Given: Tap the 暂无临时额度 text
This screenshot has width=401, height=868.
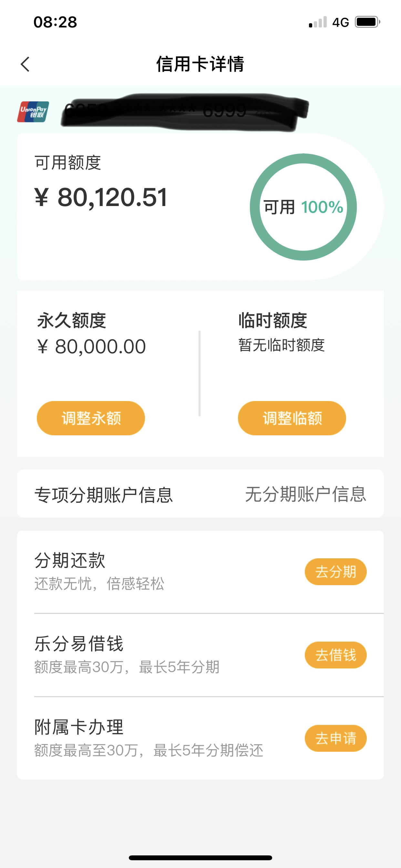Looking at the screenshot, I should pos(281,345).
